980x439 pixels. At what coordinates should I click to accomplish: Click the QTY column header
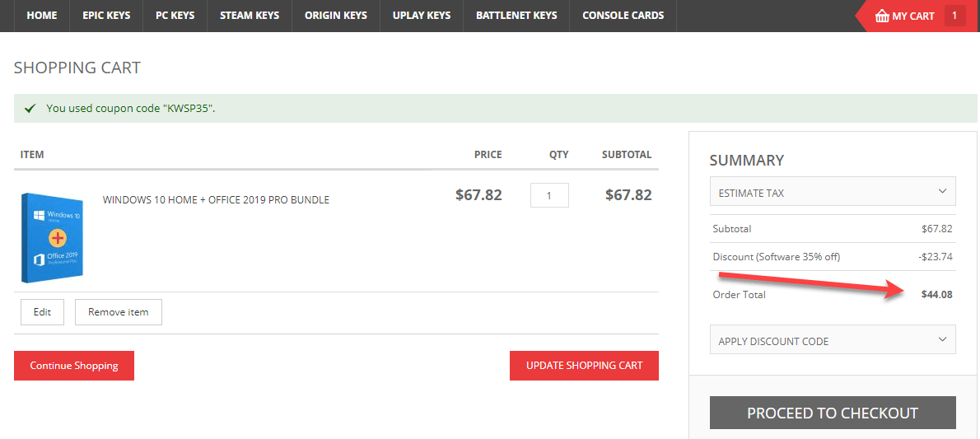558,155
